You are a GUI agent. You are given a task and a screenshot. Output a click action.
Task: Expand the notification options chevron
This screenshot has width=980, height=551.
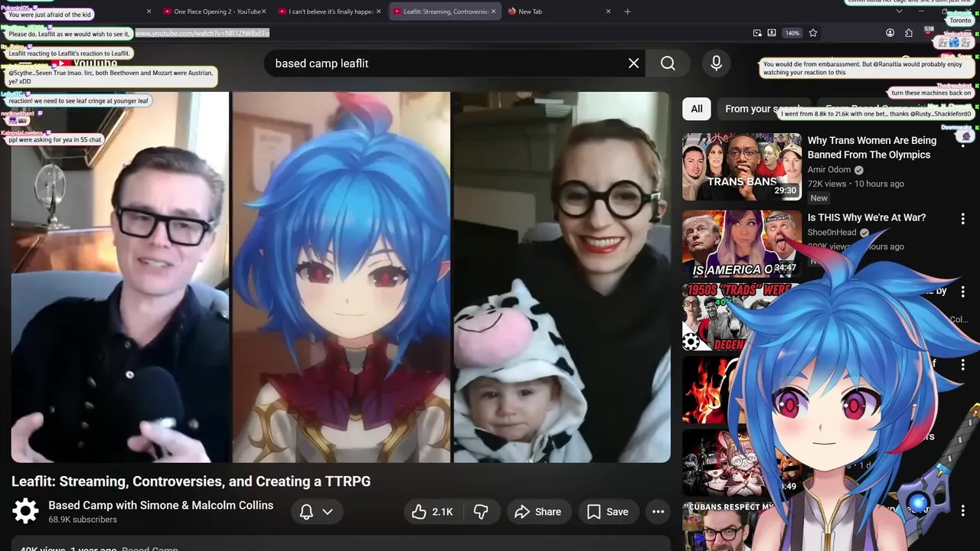coord(328,512)
